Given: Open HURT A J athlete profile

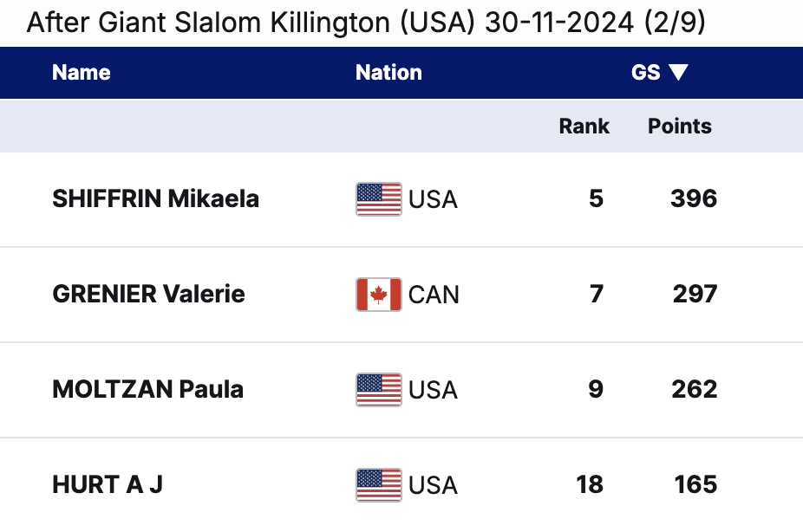Looking at the screenshot, I should click(x=108, y=484).
